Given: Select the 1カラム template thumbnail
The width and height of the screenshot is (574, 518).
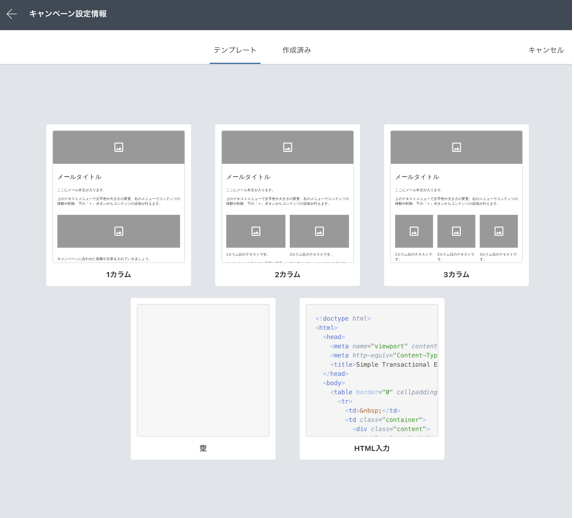Looking at the screenshot, I should pyautogui.click(x=119, y=197).
